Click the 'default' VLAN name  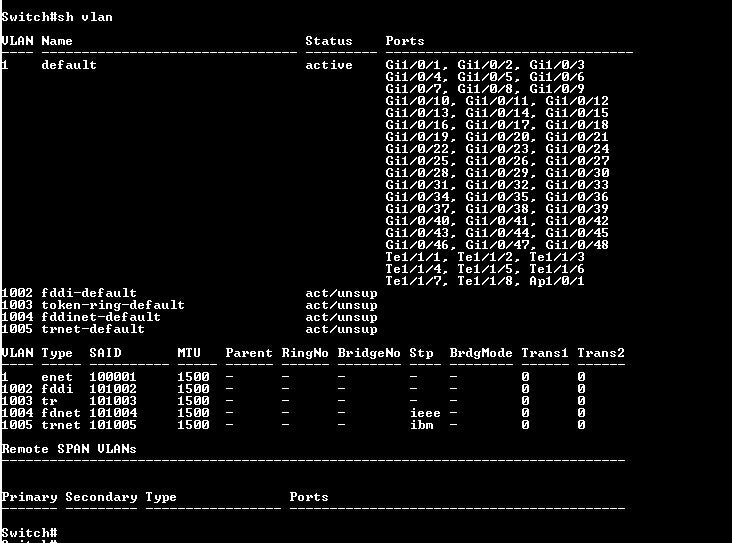[69, 65]
